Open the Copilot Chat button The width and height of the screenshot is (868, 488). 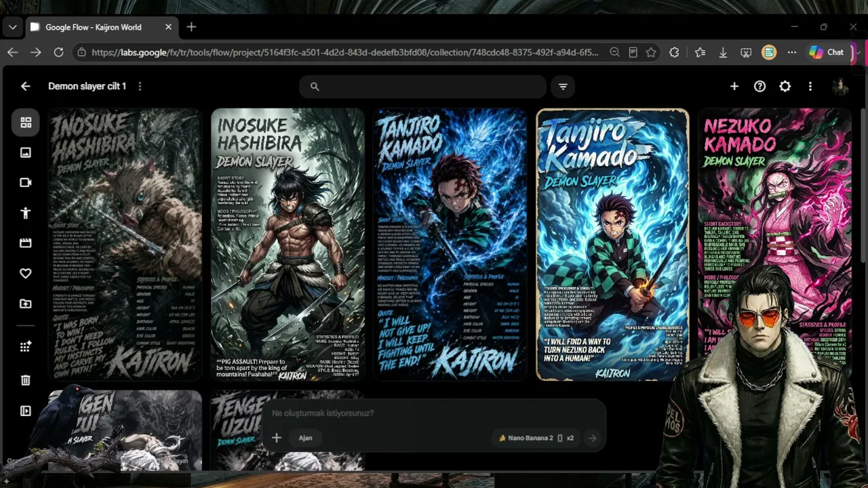tap(827, 52)
